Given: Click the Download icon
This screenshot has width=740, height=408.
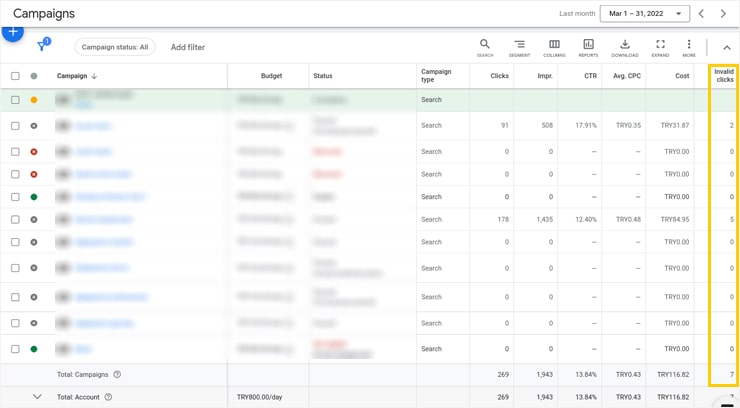Looking at the screenshot, I should (x=624, y=46).
